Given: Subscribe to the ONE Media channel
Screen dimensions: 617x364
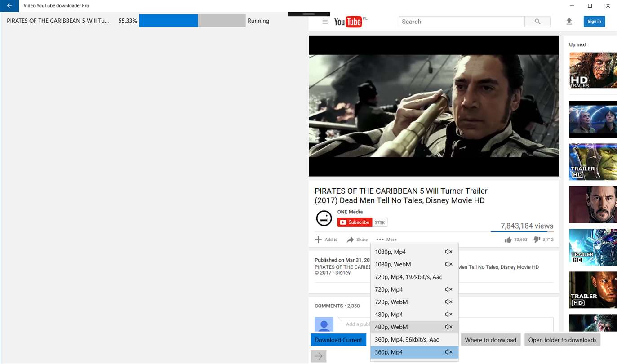Looking at the screenshot, I should click(x=355, y=222).
